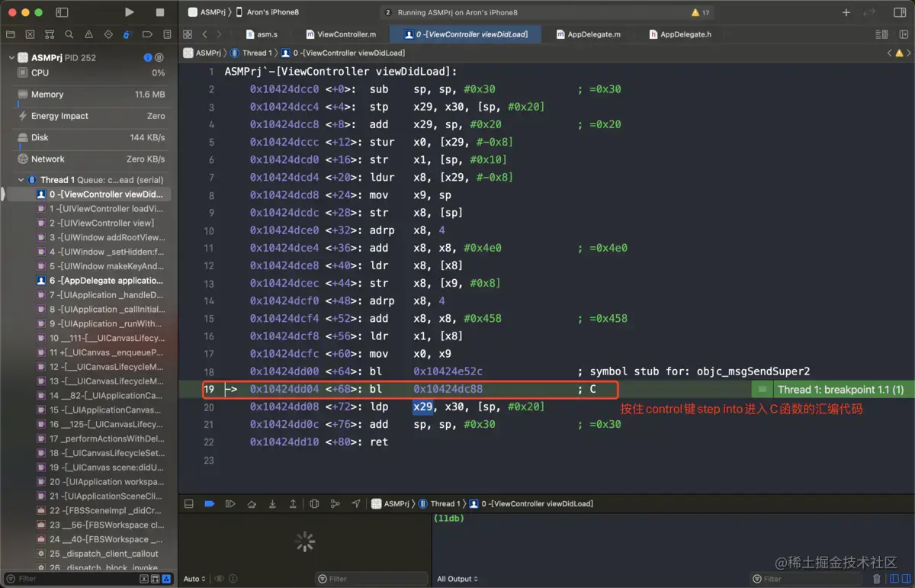Viewport: 915px width, 588px height.
Task: Click the Run (play) button
Action: [130, 12]
